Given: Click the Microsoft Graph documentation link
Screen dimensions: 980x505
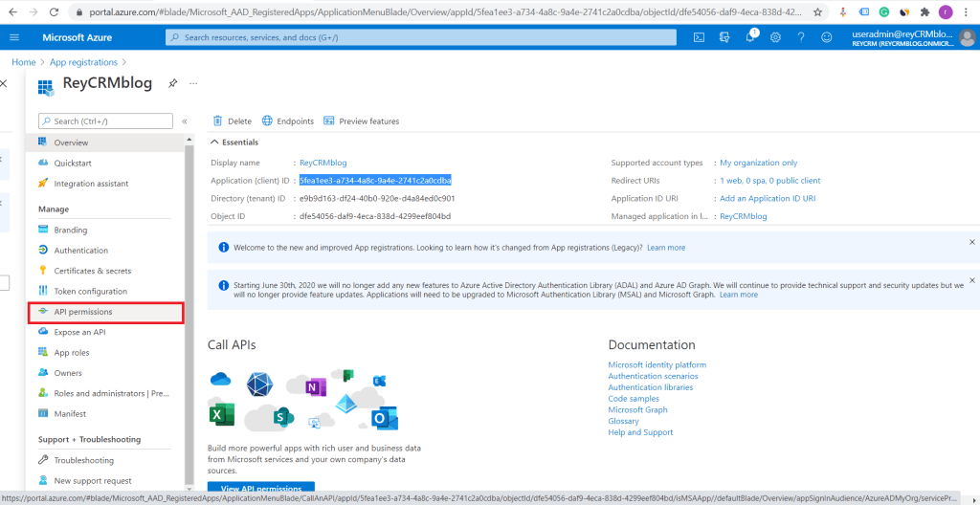Looking at the screenshot, I should click(637, 410).
